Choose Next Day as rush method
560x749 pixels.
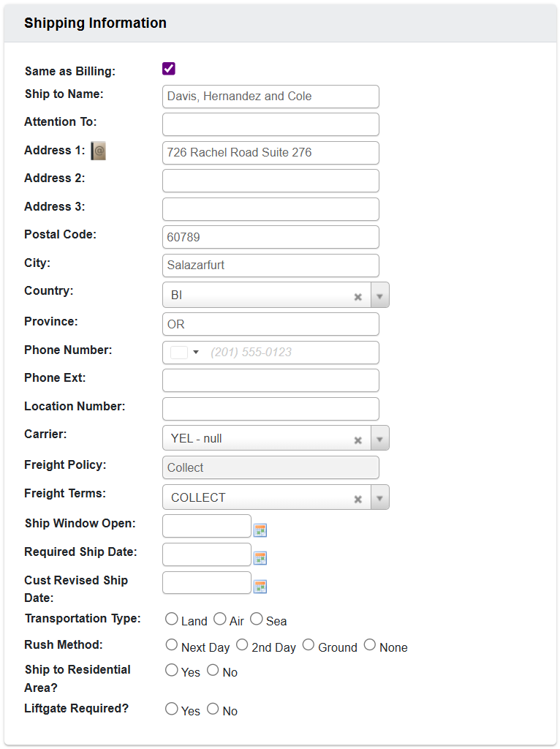pyautogui.click(x=171, y=644)
